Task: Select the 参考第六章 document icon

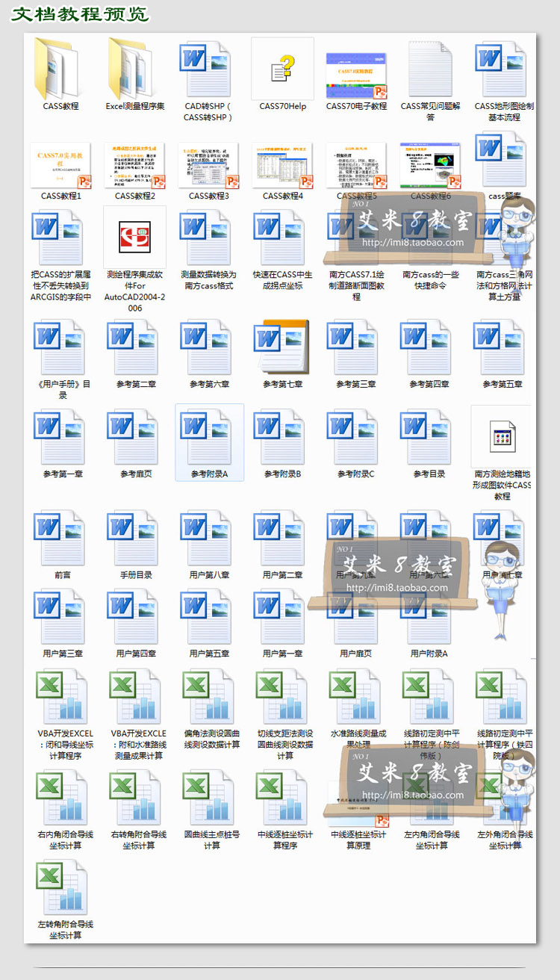Action: (x=207, y=349)
